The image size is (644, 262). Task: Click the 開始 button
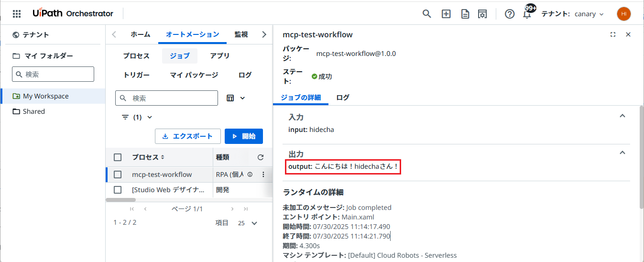[x=244, y=136]
